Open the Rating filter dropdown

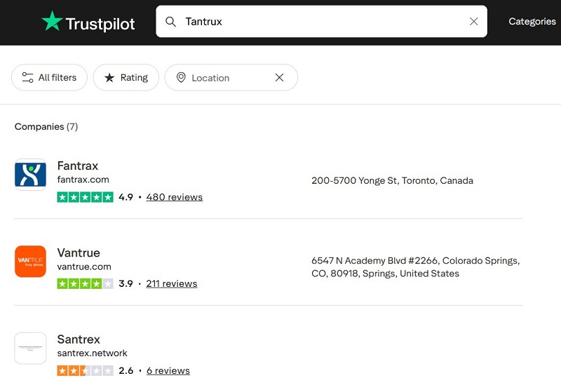click(126, 78)
